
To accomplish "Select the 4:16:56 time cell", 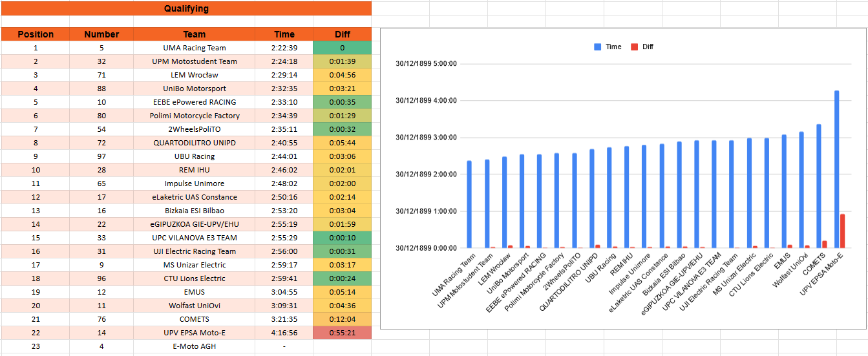I will 284,333.
